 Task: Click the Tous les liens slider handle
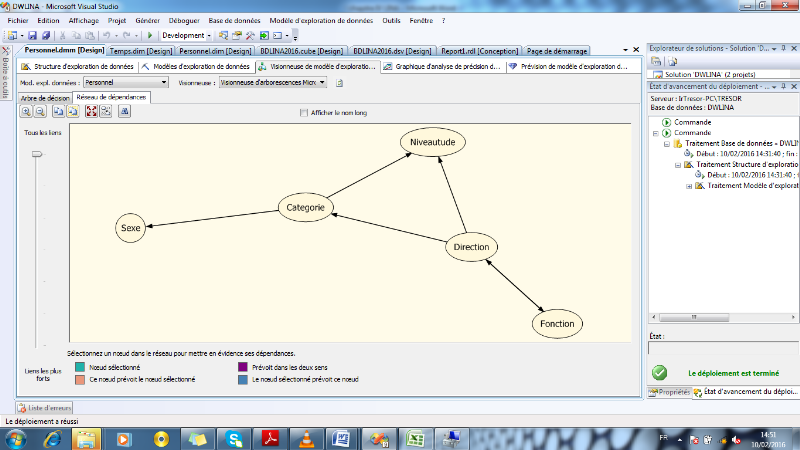point(37,154)
